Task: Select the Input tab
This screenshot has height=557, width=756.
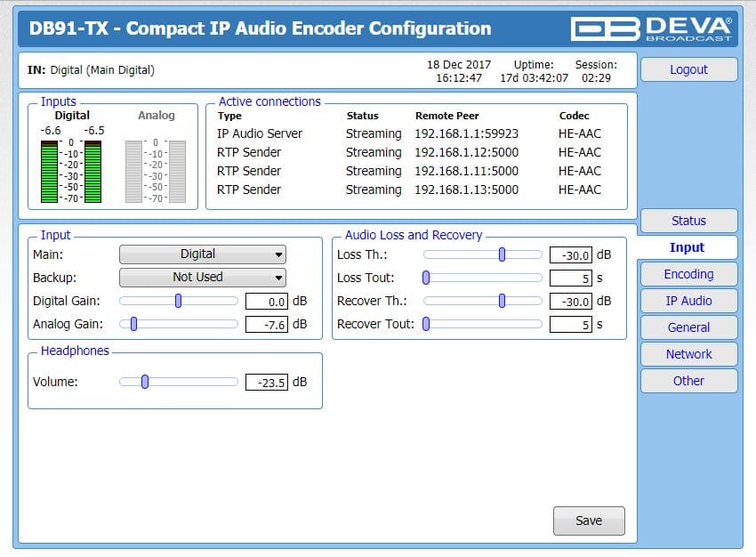Action: 687,247
